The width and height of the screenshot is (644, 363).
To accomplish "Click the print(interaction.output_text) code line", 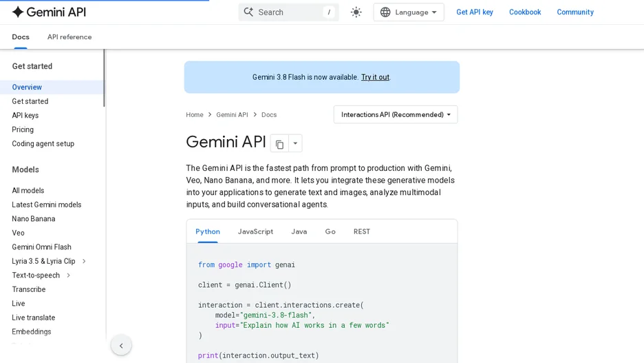I will [x=258, y=355].
